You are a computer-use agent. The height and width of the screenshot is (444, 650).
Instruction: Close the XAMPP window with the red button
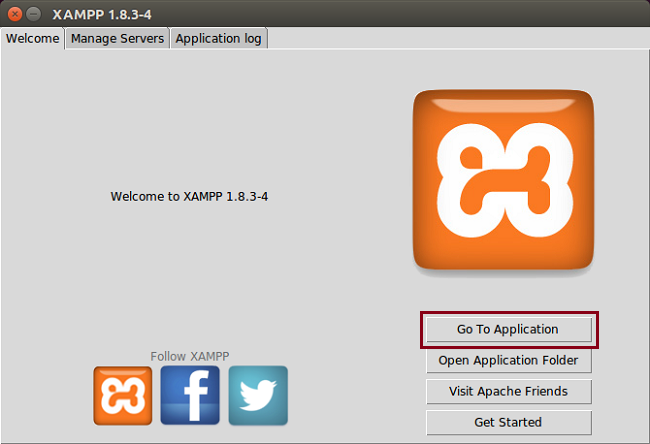pos(14,14)
